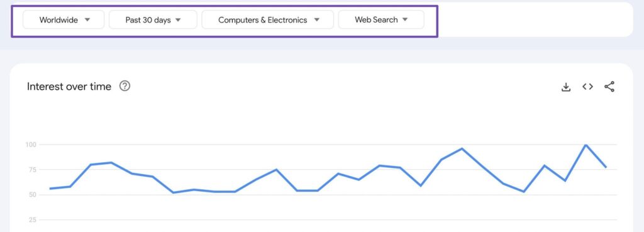Open the Computers & Electronics category dropdown
Image resolution: width=644 pixels, height=232 pixels.
point(268,19)
